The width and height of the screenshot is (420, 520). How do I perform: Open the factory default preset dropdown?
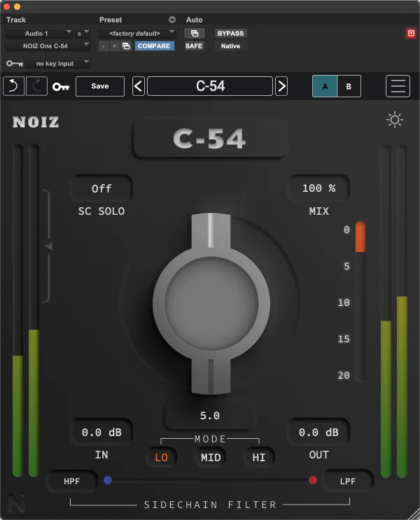pos(137,33)
